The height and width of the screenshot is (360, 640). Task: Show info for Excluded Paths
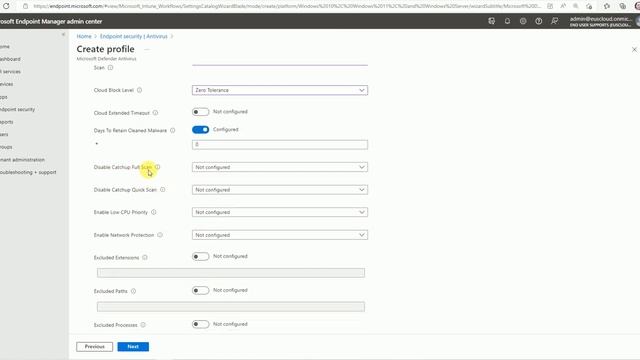click(133, 291)
